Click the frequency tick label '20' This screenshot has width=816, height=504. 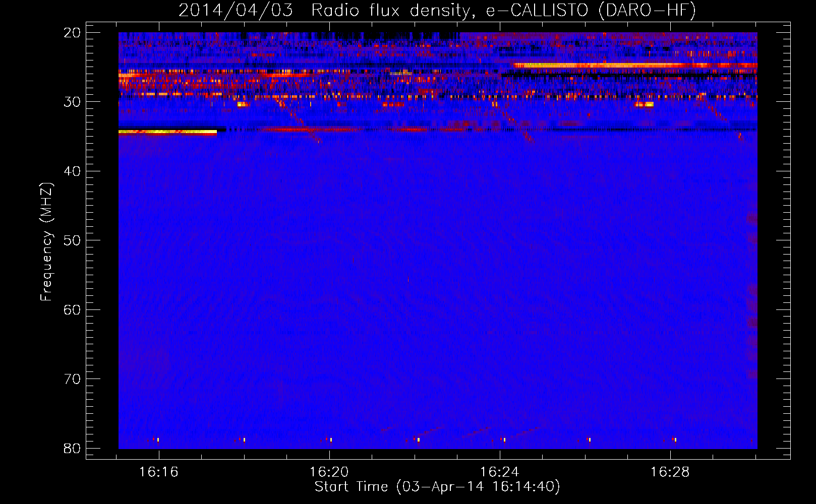[73, 32]
